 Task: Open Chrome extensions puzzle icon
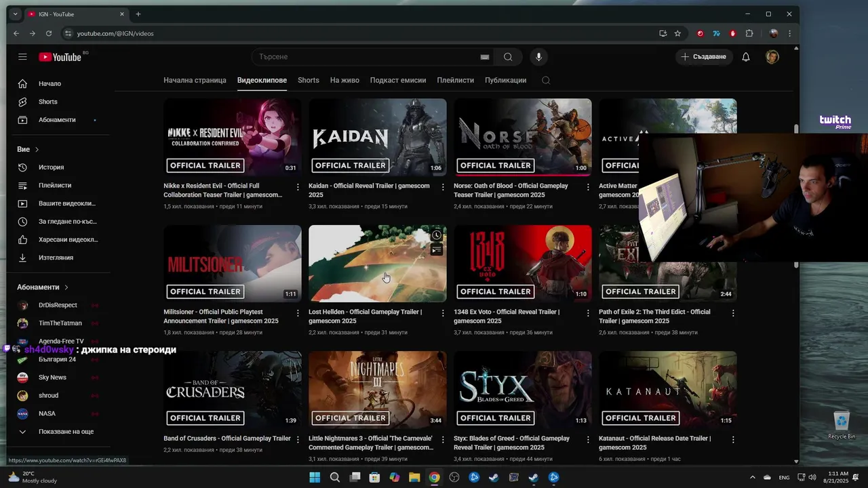click(749, 33)
